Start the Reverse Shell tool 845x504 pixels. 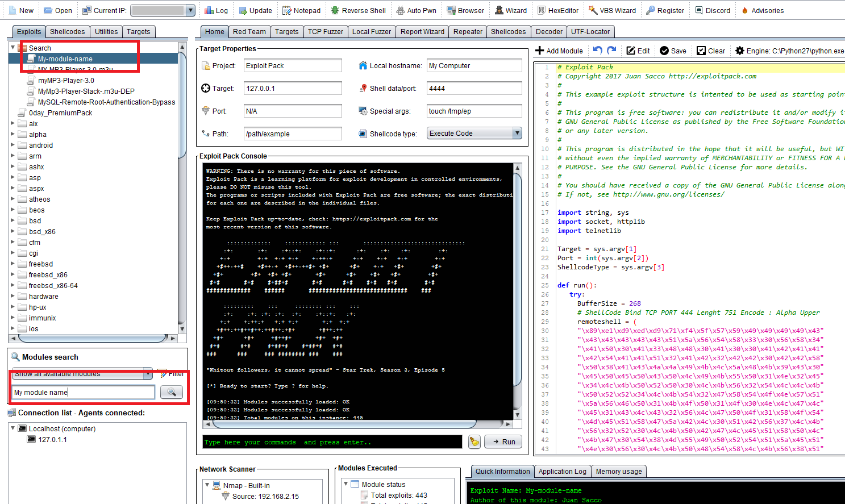point(359,10)
